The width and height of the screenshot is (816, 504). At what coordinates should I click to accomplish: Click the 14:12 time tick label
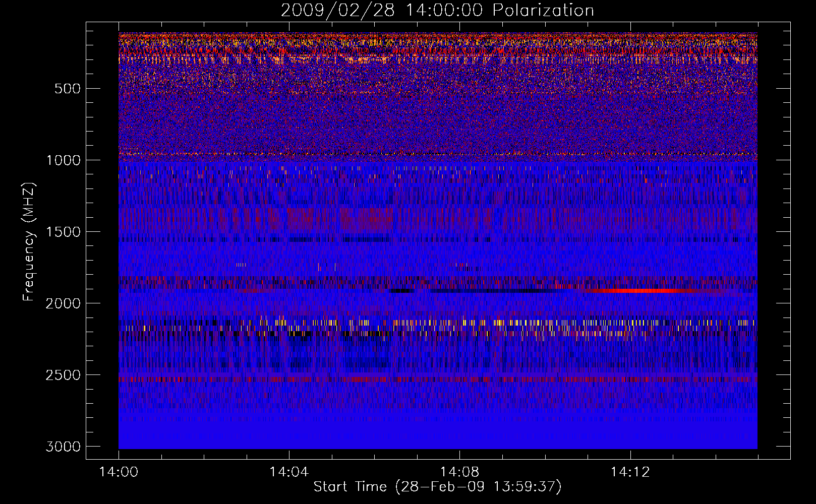(x=630, y=472)
